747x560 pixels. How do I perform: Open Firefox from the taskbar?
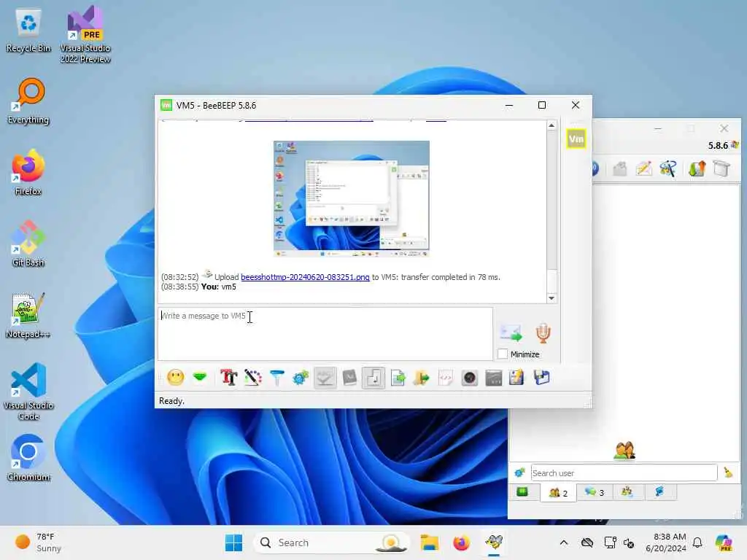coord(461,542)
